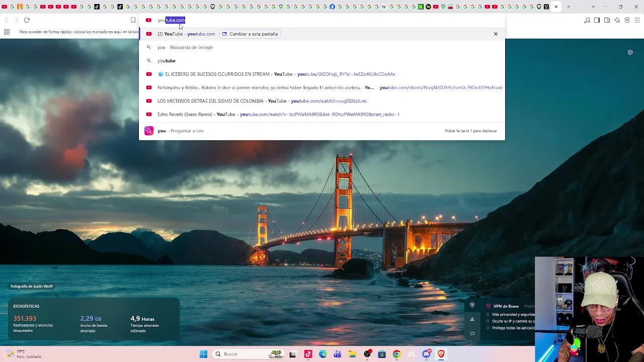
Task: Select the VPN shield card icon
Action: 472,305
